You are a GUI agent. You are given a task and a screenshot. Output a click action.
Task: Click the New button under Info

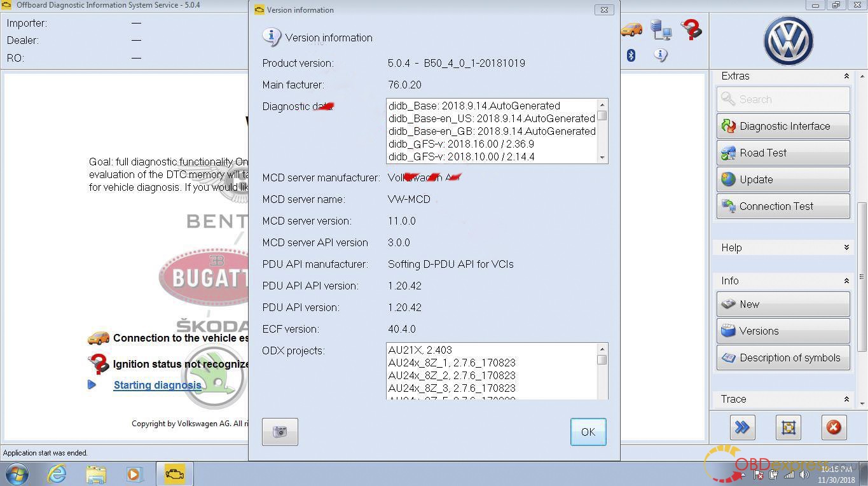coord(783,304)
